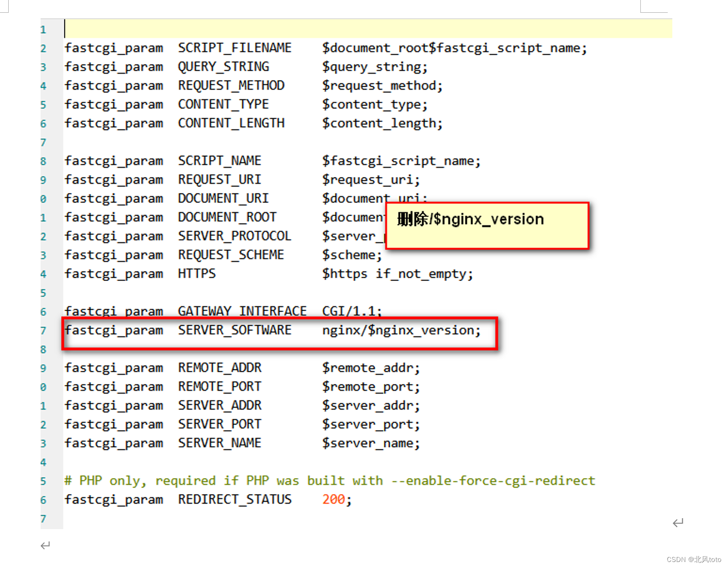Image resolution: width=728 pixels, height=567 pixels.
Task: Click line number beside the PHP only comment
Action: coord(43,481)
